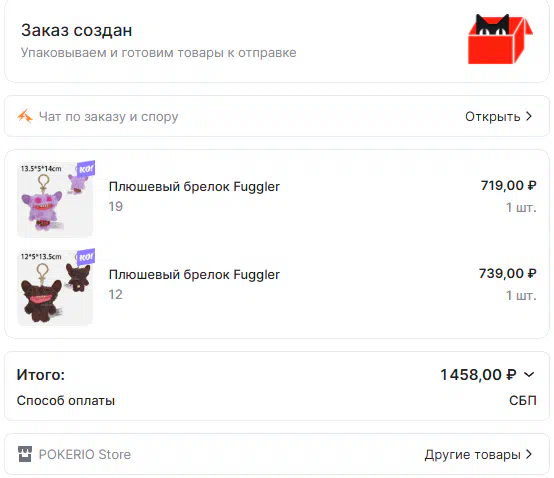Click the chevron next to Другие товары
The width and height of the screenshot is (554, 478).
pos(529,454)
